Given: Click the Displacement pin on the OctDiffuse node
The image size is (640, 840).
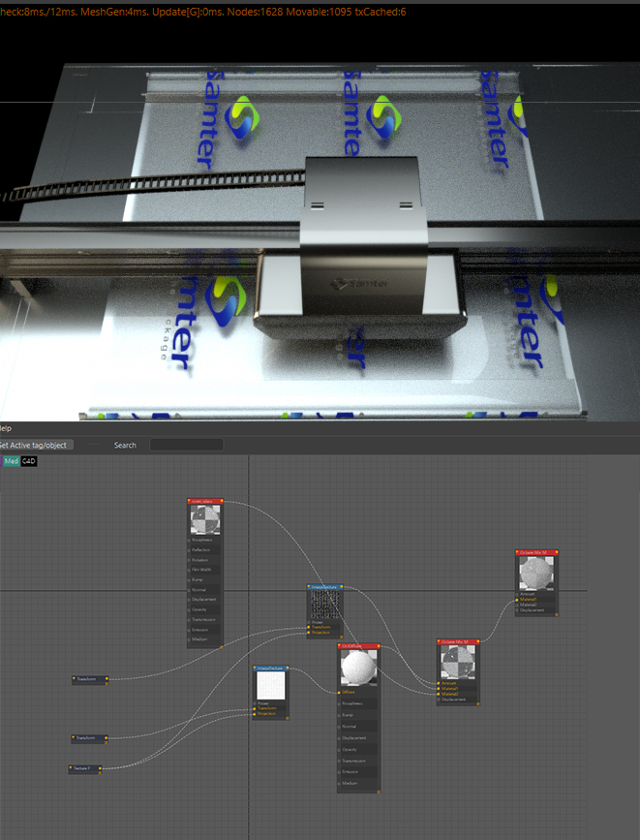Looking at the screenshot, I should [x=340, y=738].
